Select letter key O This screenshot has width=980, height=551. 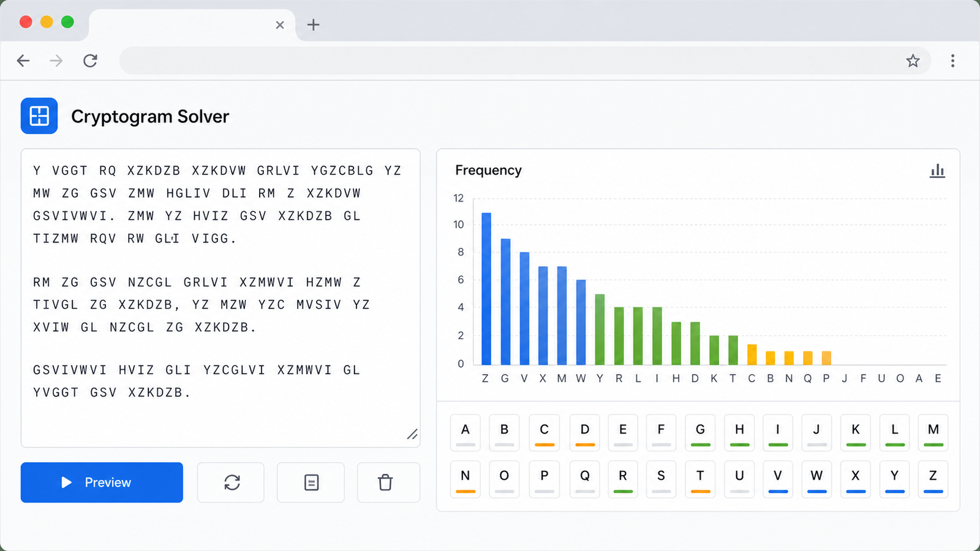[x=504, y=479]
